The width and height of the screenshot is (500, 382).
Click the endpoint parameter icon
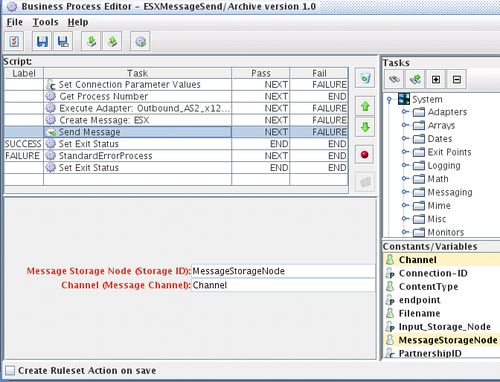click(390, 300)
